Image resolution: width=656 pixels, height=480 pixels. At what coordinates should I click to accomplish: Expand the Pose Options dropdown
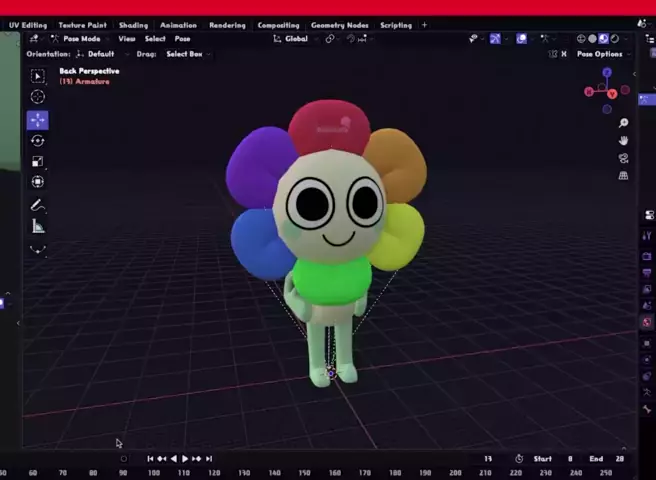pyautogui.click(x=601, y=54)
